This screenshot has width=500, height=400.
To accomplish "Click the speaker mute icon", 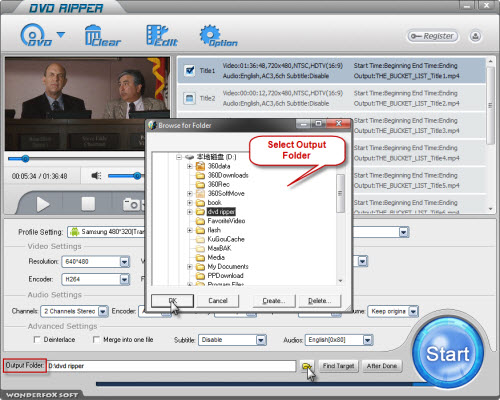I will [x=96, y=175].
